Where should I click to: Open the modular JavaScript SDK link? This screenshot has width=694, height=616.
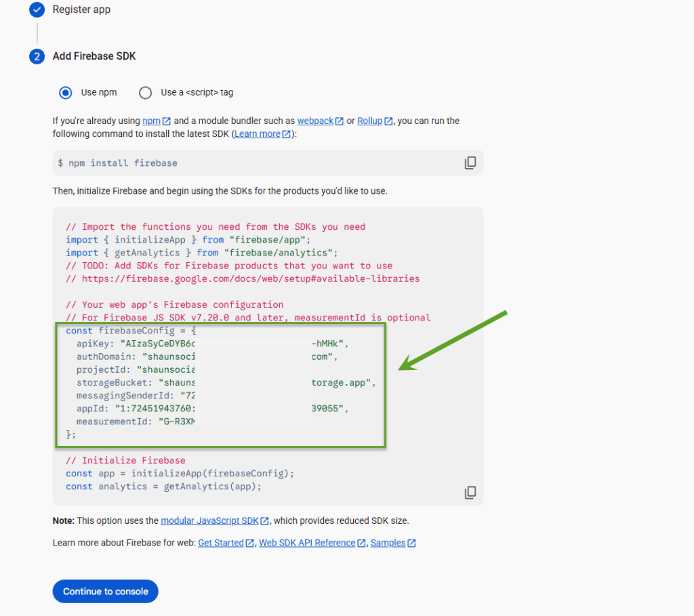pos(209,521)
